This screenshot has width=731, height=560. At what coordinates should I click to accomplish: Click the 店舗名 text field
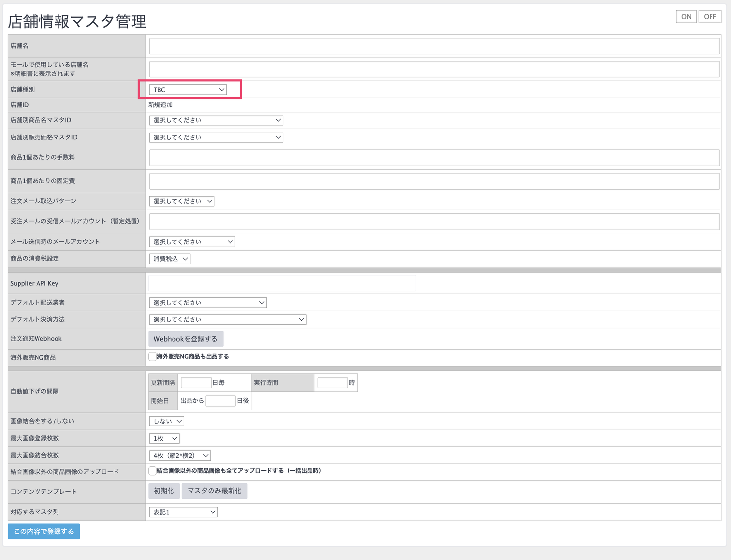(434, 46)
